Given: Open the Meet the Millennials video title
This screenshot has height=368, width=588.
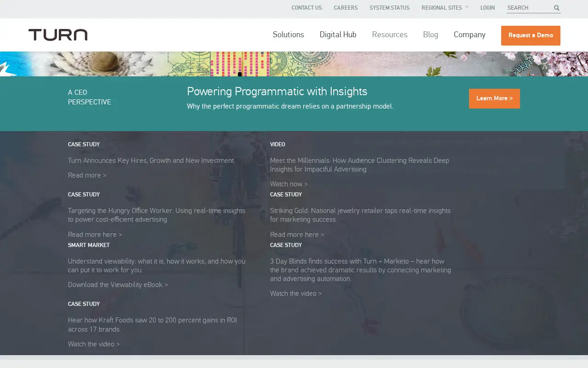Looking at the screenshot, I should (x=360, y=165).
